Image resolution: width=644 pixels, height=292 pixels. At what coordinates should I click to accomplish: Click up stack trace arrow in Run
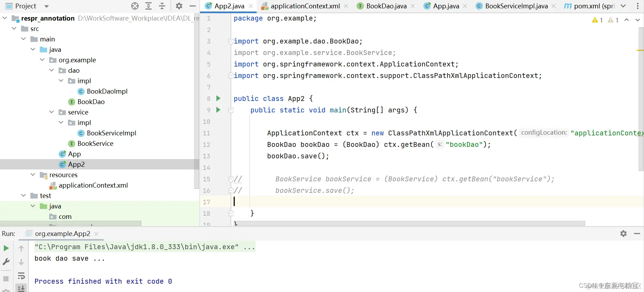[21, 248]
